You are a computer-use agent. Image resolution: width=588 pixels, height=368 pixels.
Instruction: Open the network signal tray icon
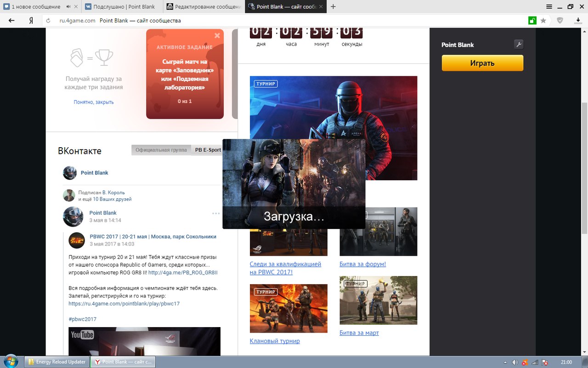point(535,362)
